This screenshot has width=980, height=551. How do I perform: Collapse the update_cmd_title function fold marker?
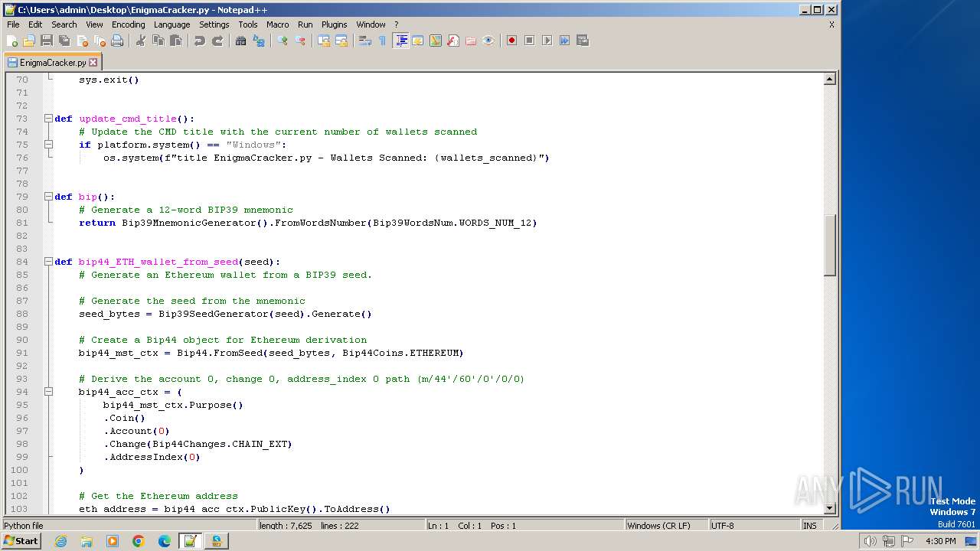[x=48, y=119]
